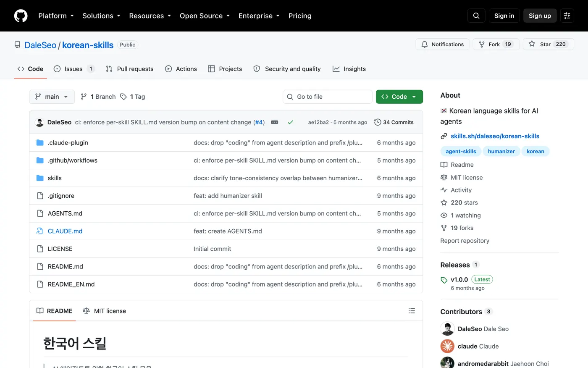588x368 pixels.
Task: Switch to the Issues tab
Action: pos(74,69)
